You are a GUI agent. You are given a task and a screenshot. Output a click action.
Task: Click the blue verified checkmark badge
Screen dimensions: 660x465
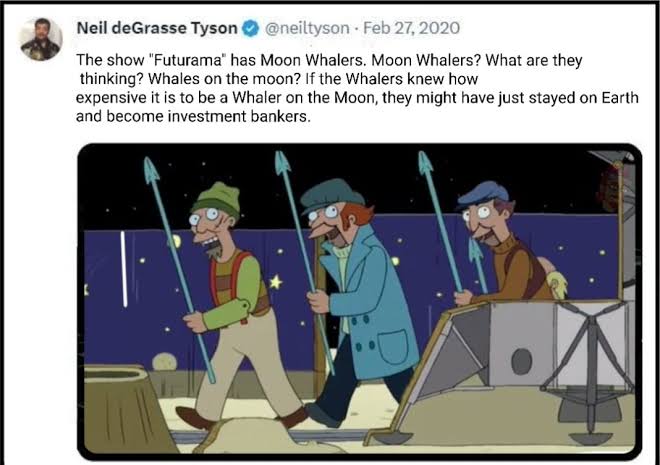(251, 29)
